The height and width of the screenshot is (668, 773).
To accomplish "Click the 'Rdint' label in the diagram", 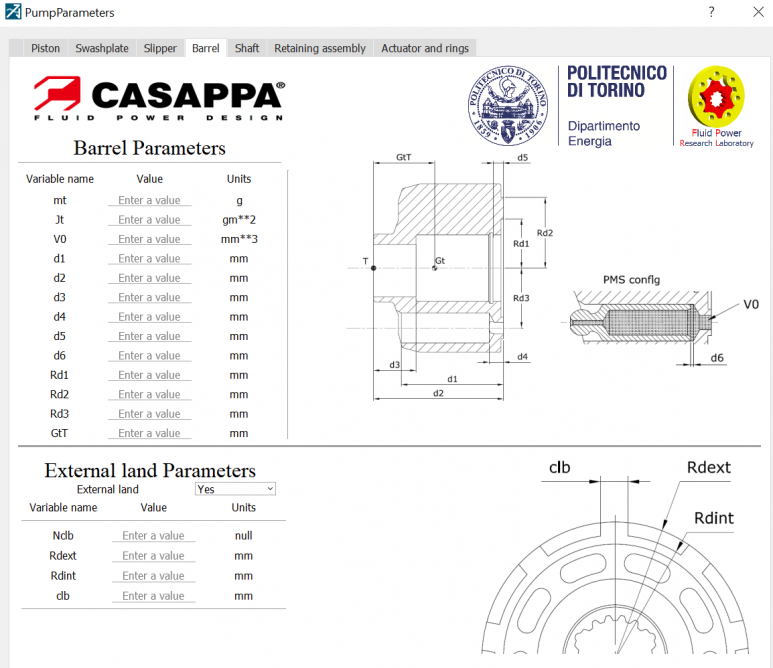I will point(713,518).
